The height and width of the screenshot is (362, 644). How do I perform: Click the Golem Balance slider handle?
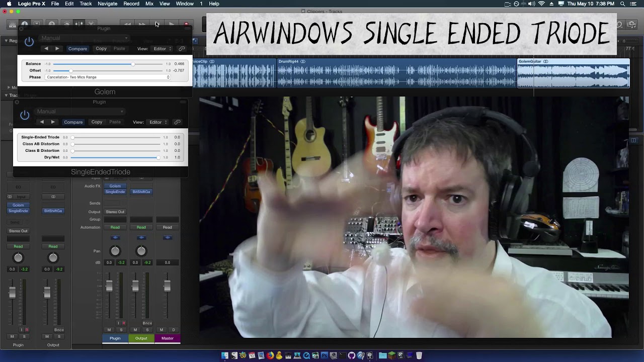tap(133, 64)
